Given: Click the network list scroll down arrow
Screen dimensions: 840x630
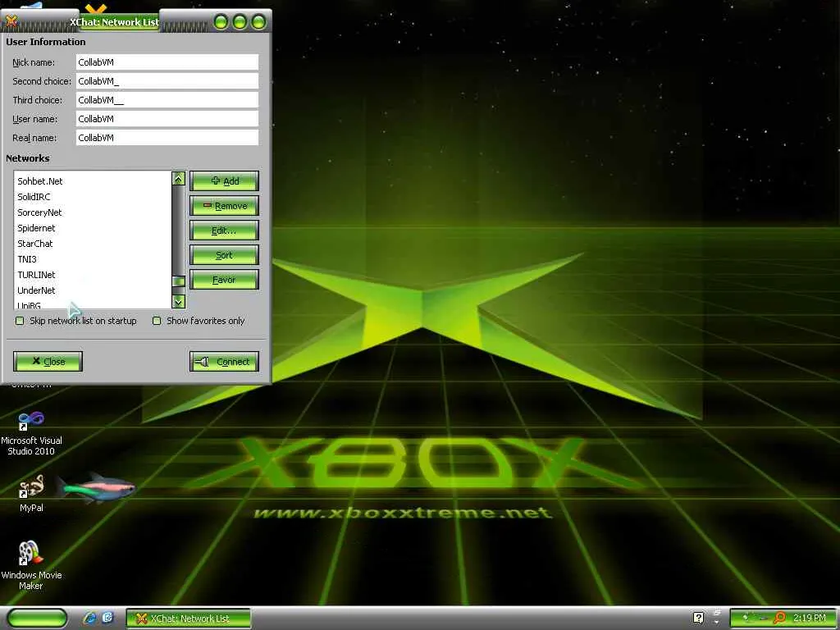Looking at the screenshot, I should tap(178, 302).
